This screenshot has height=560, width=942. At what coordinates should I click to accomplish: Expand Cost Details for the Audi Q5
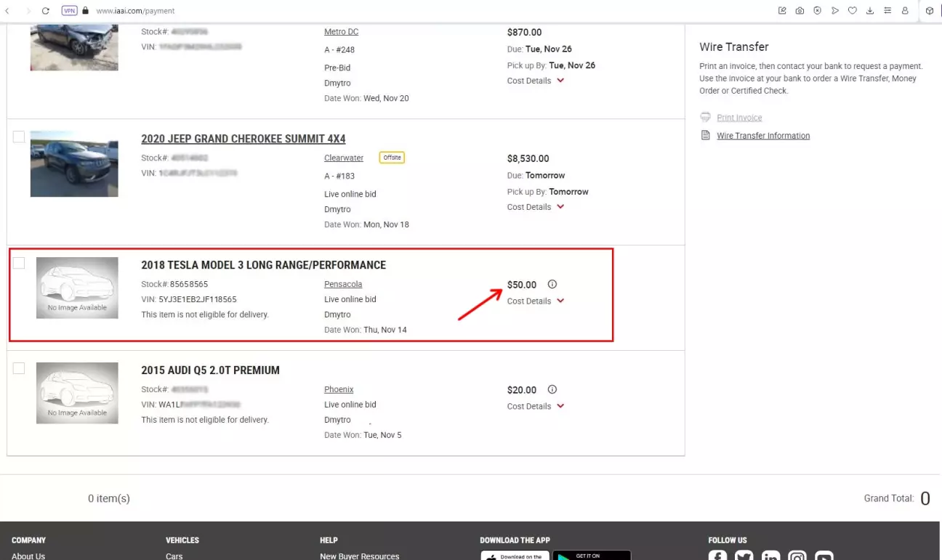tap(535, 407)
